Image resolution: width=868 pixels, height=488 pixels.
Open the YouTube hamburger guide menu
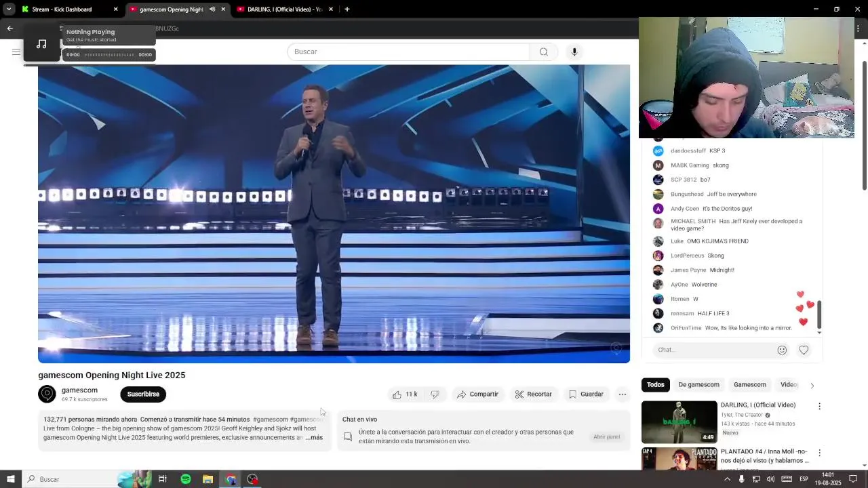pos(16,52)
